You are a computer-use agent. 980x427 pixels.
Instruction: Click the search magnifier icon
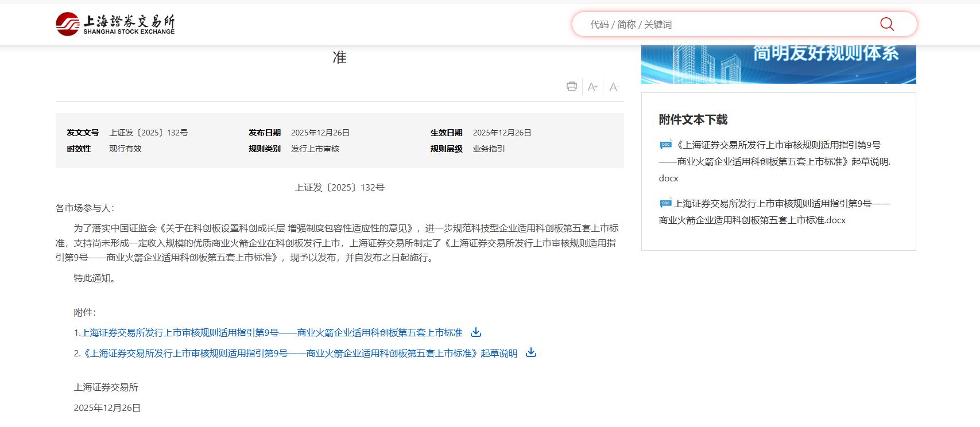pyautogui.click(x=886, y=24)
